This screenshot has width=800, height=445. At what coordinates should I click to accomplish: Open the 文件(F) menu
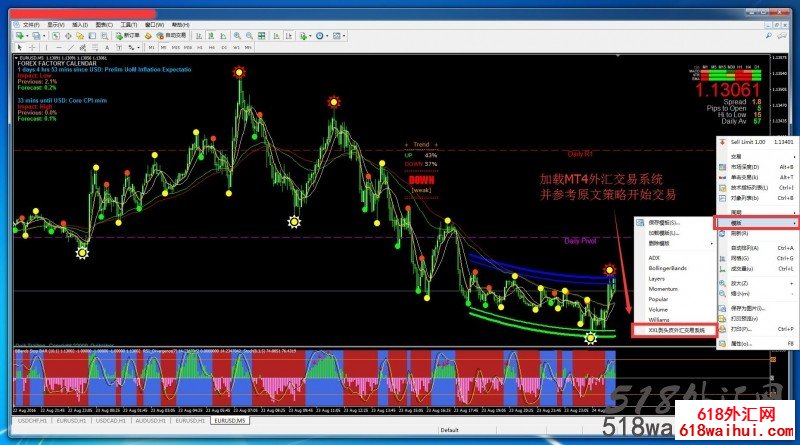pos(31,24)
